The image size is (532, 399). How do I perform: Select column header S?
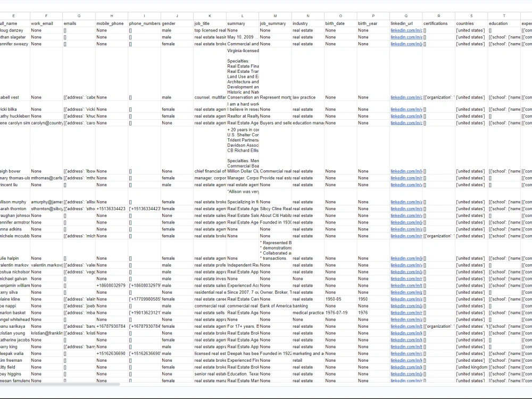click(471, 16)
